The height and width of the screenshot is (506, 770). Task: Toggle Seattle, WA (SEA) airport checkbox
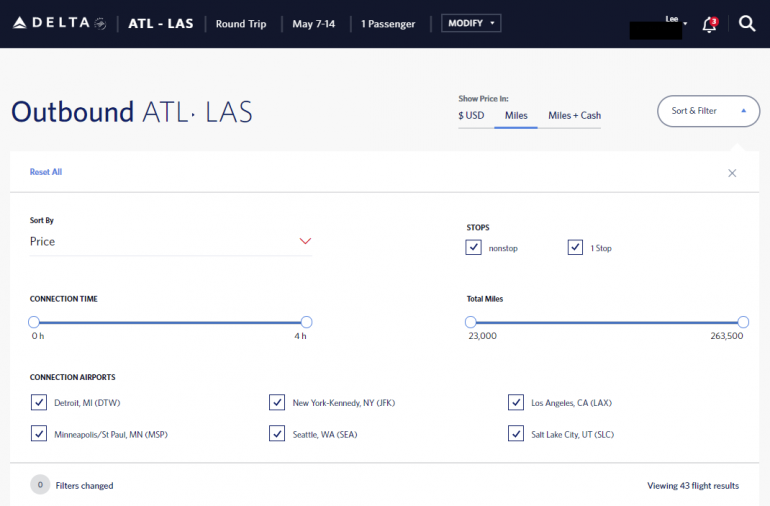tap(277, 433)
